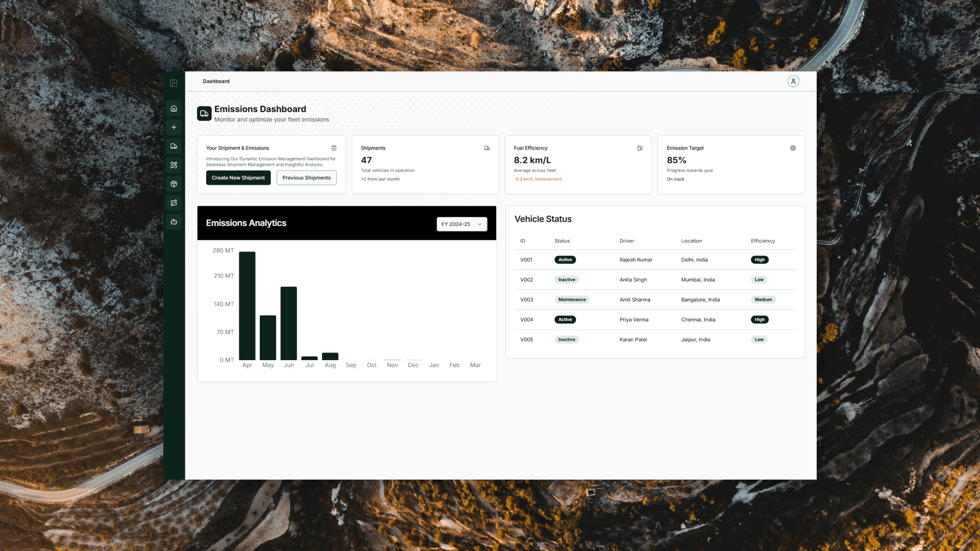Click driver name Amit Sharma

pyautogui.click(x=635, y=299)
